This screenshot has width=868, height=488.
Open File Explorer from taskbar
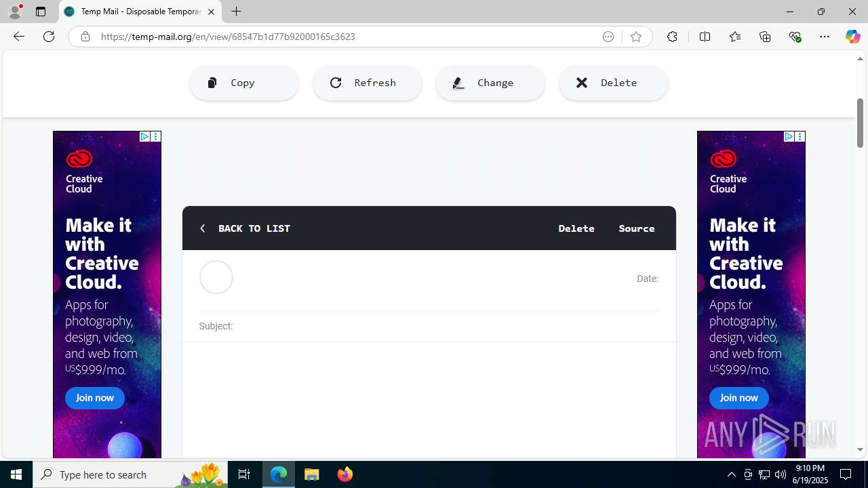312,474
